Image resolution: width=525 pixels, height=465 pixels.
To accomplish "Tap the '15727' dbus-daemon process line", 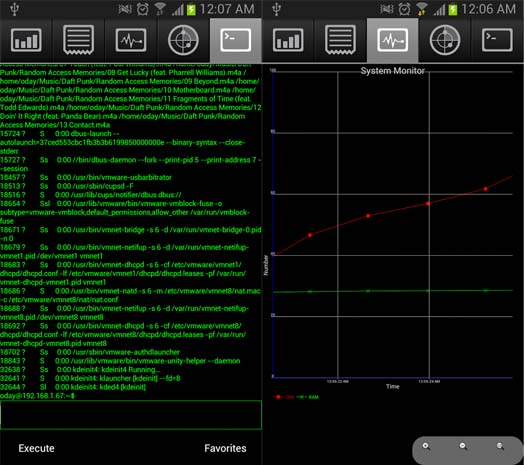I will click(131, 160).
